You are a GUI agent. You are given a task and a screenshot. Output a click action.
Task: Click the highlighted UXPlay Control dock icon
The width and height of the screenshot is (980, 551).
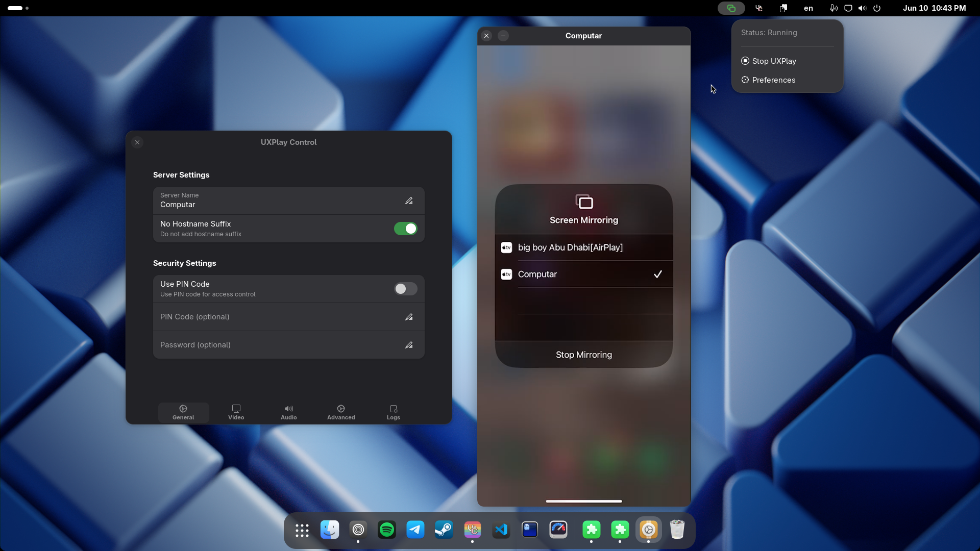pos(649,530)
